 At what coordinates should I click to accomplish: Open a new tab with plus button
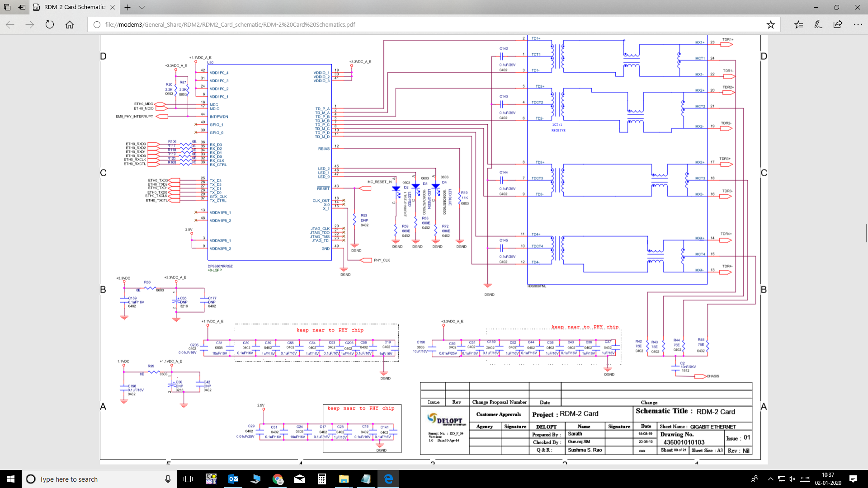point(127,7)
